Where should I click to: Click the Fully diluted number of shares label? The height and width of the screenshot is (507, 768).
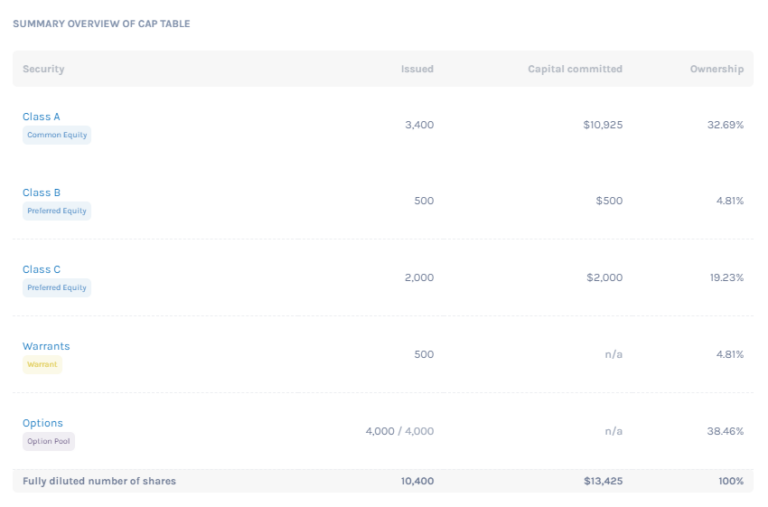99,481
